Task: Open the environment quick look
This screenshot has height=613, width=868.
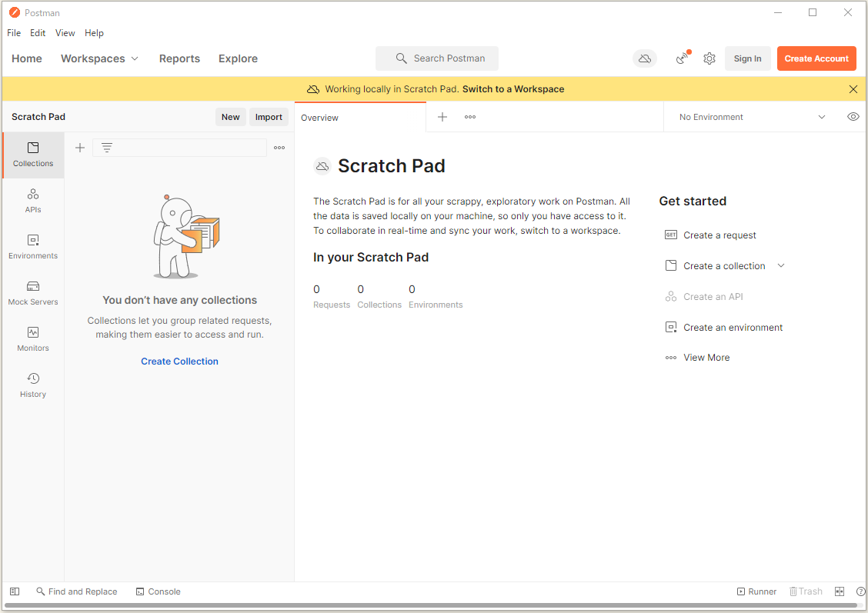Action: (853, 116)
